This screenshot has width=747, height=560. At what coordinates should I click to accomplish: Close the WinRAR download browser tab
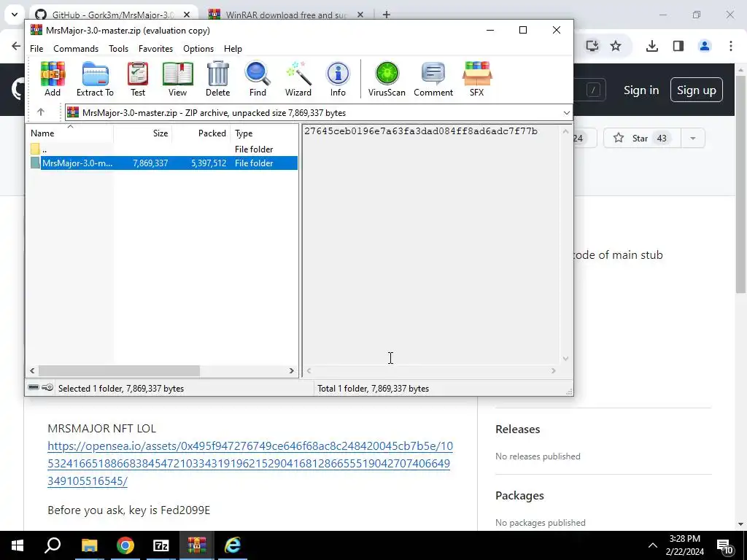pos(360,15)
